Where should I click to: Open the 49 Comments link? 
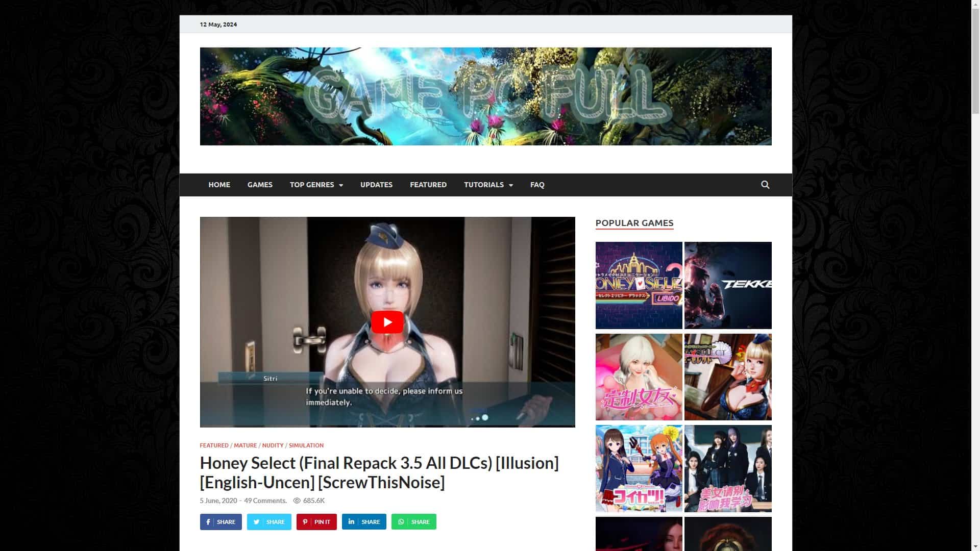coord(265,500)
